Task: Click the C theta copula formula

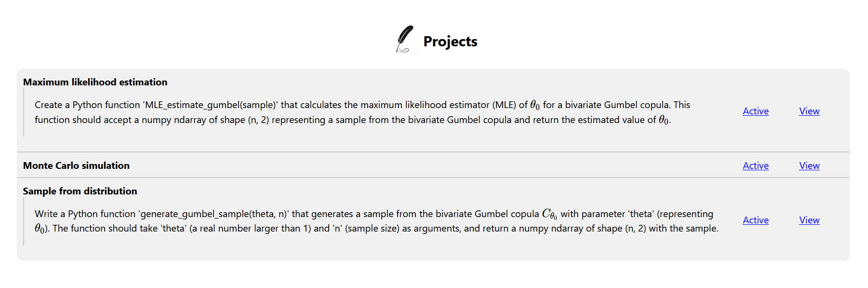Action: [549, 214]
